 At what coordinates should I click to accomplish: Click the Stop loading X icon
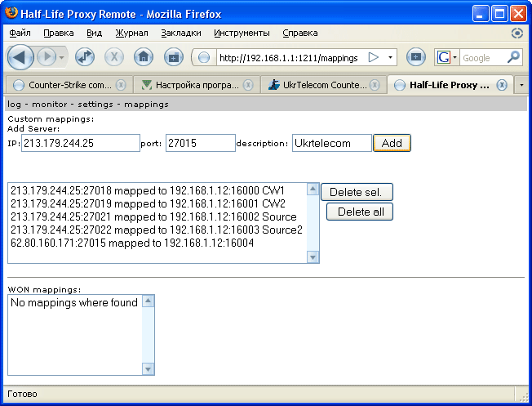[114, 57]
